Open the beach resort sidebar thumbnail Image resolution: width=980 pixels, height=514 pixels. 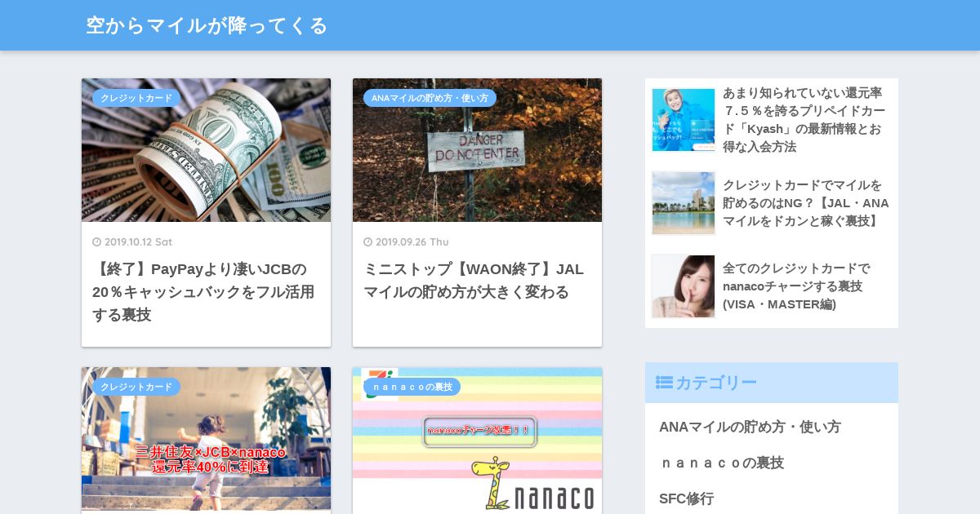pyautogui.click(x=684, y=203)
